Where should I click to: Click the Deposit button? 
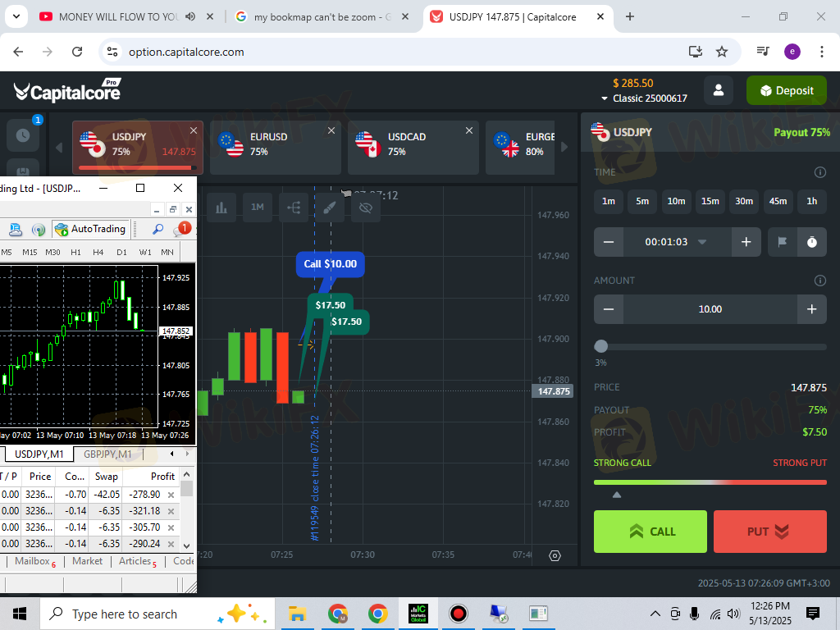[x=787, y=90]
